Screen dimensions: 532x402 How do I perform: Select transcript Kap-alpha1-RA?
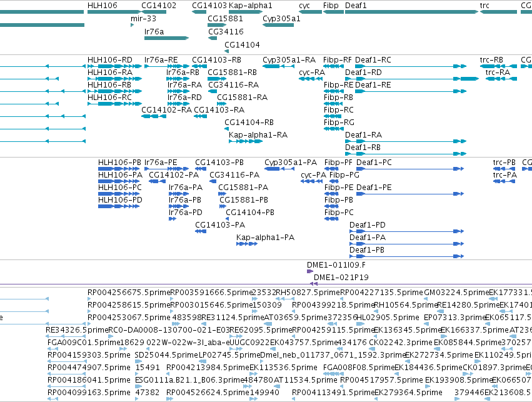[246, 141]
